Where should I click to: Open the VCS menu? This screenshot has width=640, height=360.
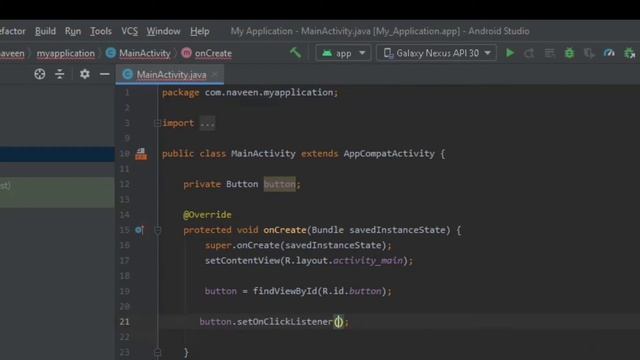129,31
